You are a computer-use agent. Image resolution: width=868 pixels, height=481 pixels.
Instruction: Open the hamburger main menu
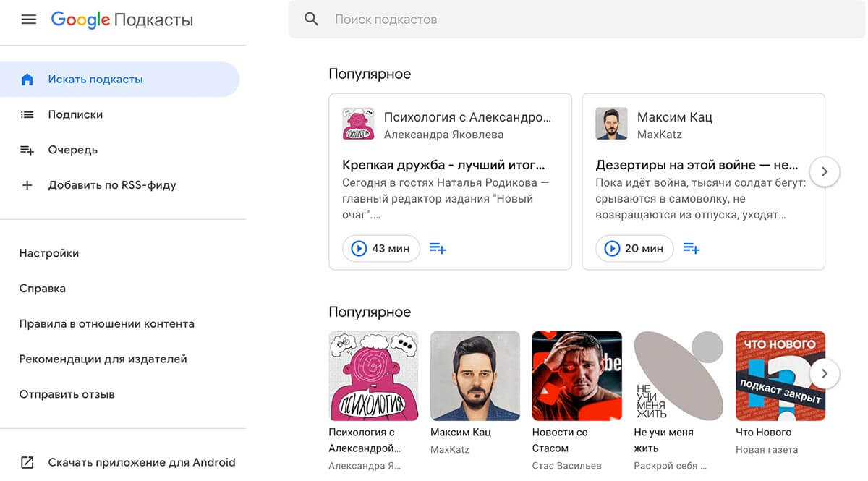28,20
